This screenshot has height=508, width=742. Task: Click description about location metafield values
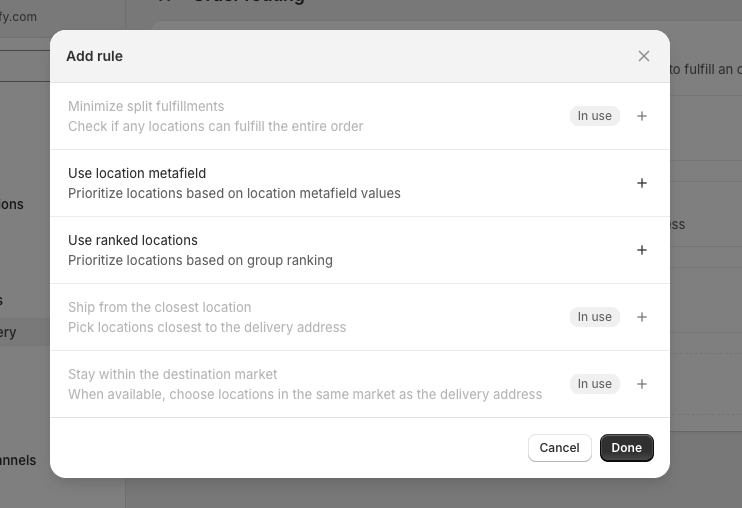pos(234,193)
